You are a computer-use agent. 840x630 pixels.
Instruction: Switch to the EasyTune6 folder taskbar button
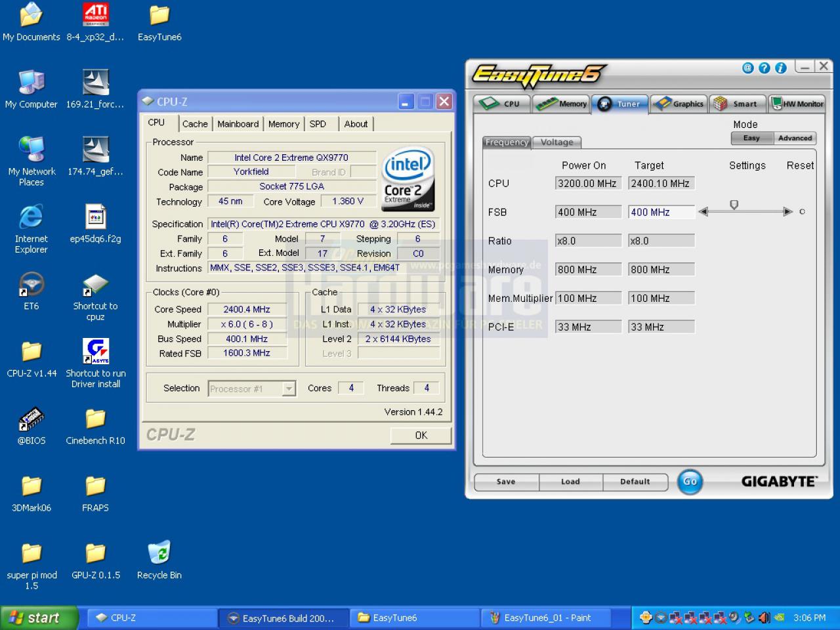[x=415, y=618]
